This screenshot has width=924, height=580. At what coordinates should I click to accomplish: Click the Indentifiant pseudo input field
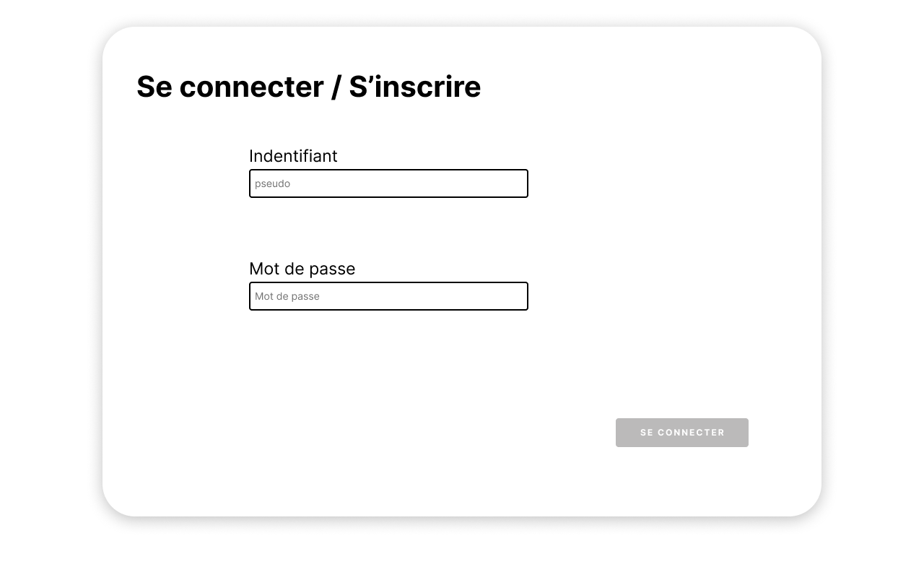coord(388,183)
